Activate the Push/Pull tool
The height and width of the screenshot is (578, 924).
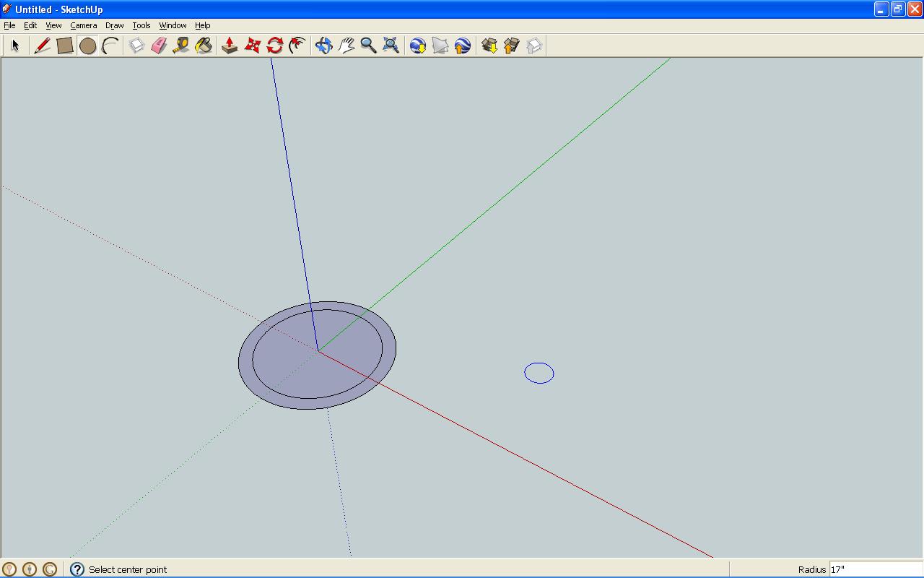(230, 46)
